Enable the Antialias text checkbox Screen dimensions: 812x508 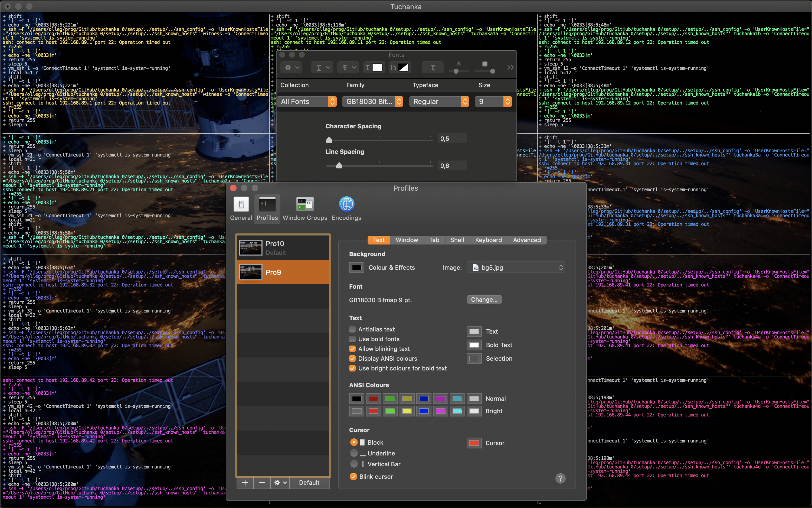pyautogui.click(x=352, y=329)
